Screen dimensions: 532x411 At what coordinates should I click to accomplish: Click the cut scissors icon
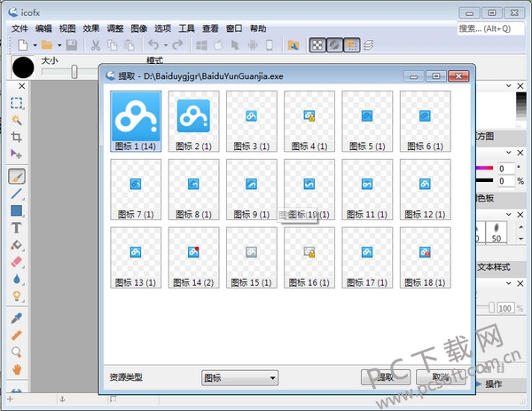pos(96,45)
